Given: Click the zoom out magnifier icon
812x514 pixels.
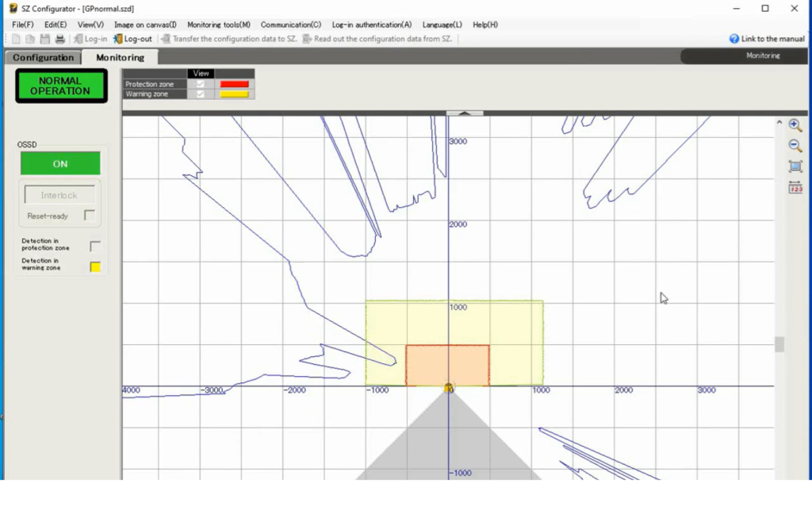Looking at the screenshot, I should (795, 146).
